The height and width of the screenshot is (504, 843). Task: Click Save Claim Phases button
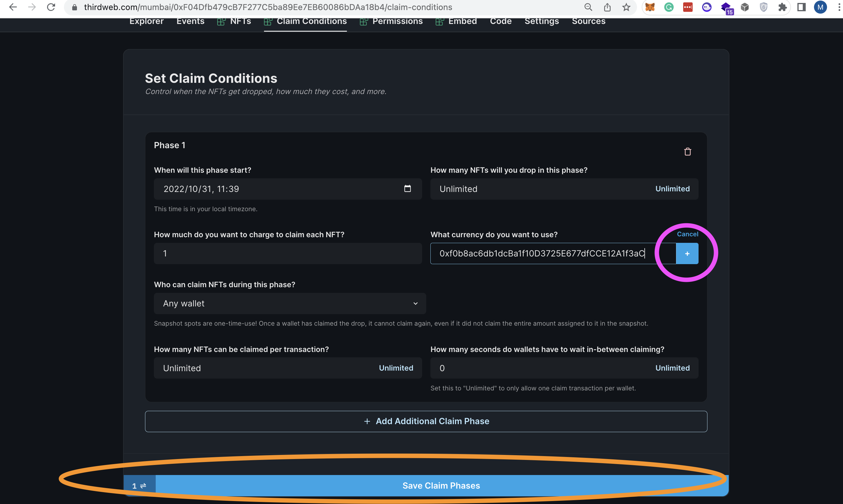pos(441,486)
